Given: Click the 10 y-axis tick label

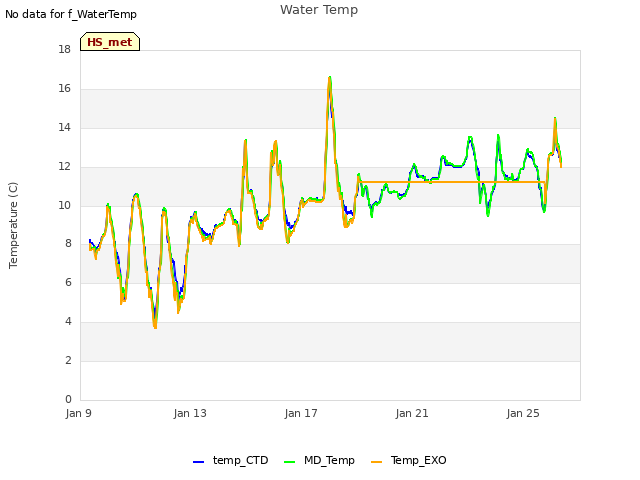Looking at the screenshot, I should pyautogui.click(x=64, y=205).
